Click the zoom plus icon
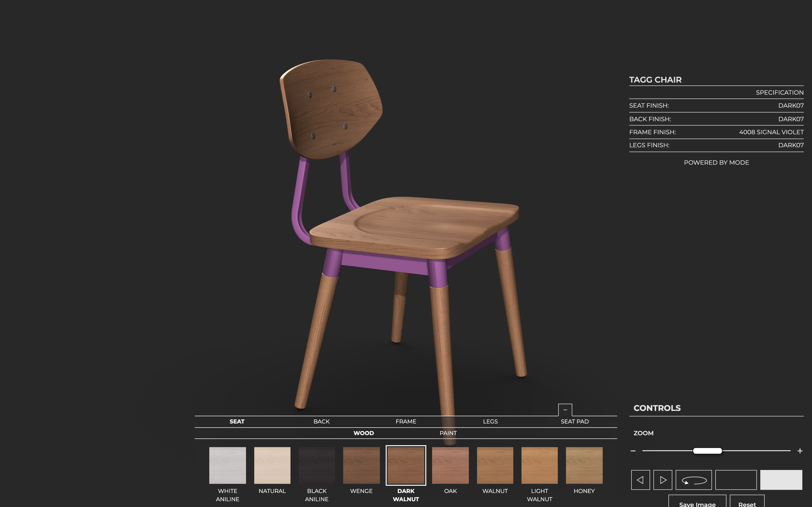This screenshot has height=507, width=812. tap(800, 451)
